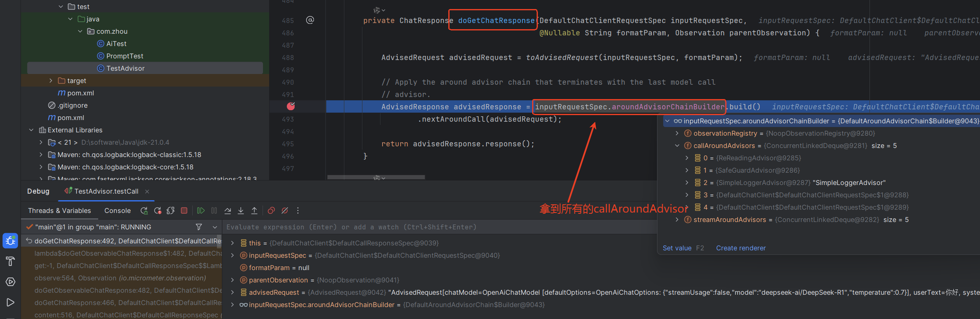This screenshot has height=319, width=980.
Task: Select frame lambda$doGetObservableChatResponse$1:482
Action: coord(122,253)
